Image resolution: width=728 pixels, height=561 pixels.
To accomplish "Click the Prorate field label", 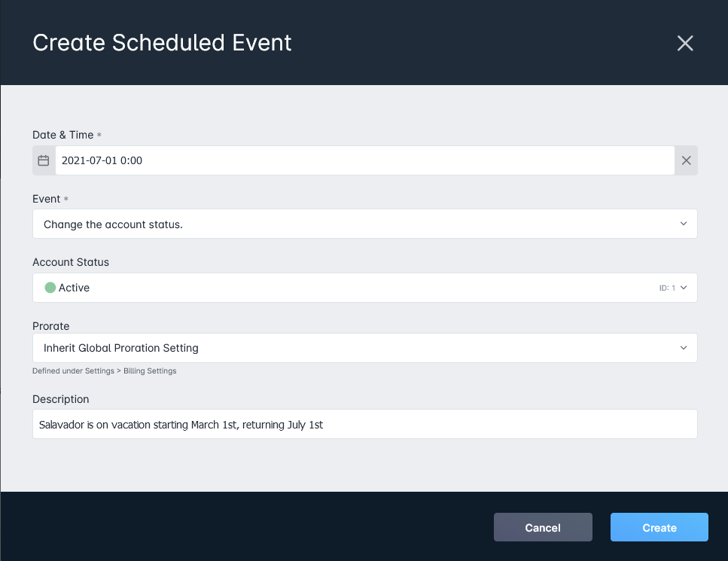I will [51, 326].
